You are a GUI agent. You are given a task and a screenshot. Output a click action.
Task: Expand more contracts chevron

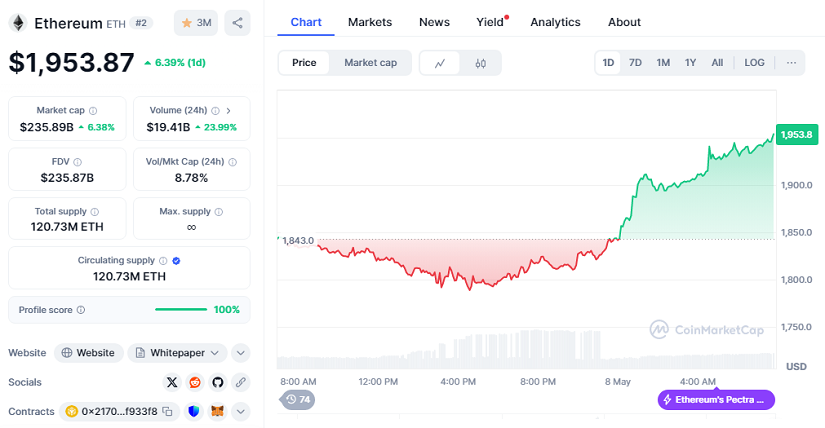(240, 411)
